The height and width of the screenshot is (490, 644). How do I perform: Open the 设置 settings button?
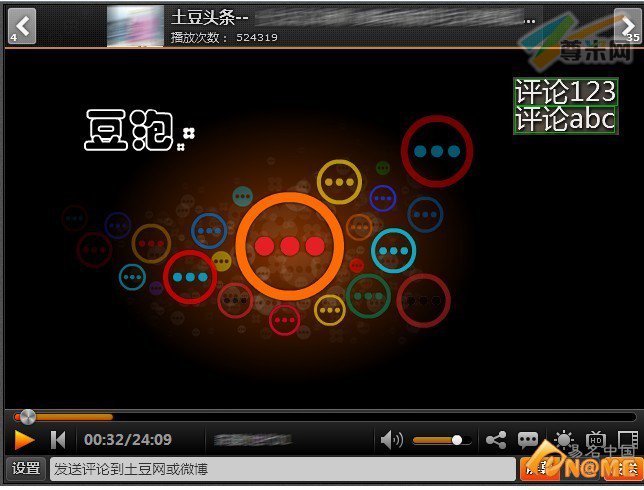tap(26, 469)
